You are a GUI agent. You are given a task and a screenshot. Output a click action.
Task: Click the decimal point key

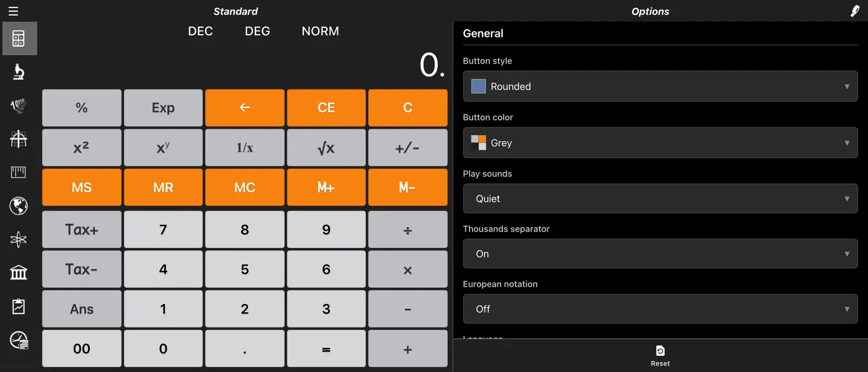245,349
